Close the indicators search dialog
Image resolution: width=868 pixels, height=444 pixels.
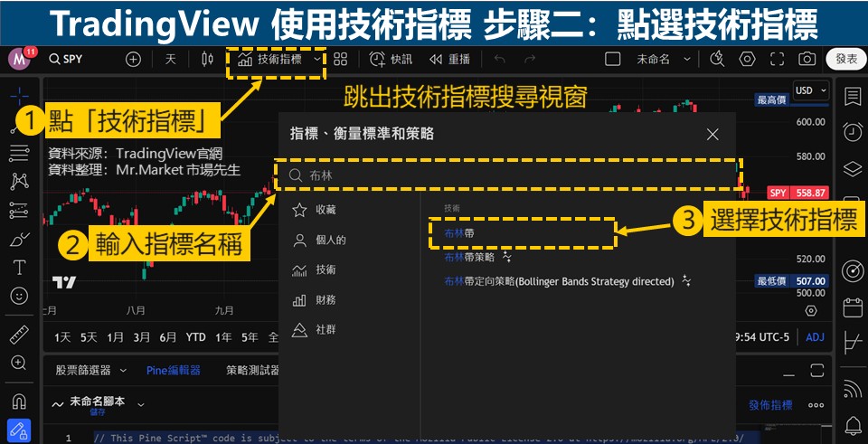point(712,134)
